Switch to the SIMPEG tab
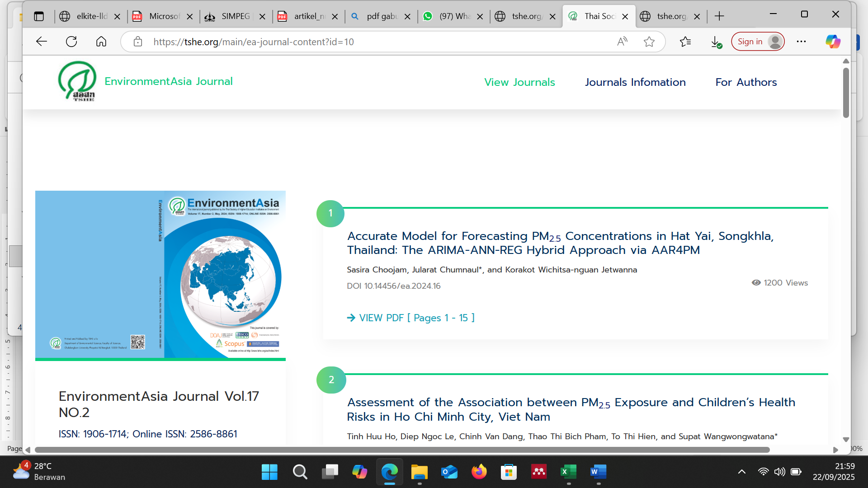 click(235, 16)
